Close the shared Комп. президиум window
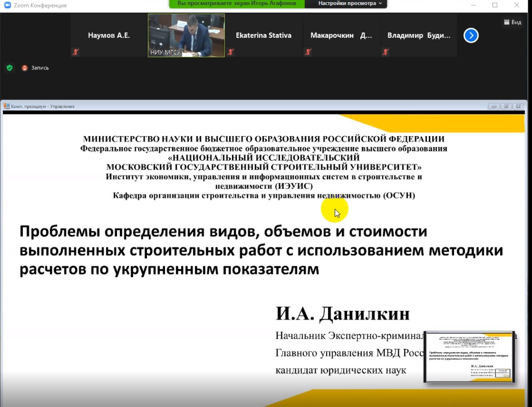 click(x=518, y=106)
